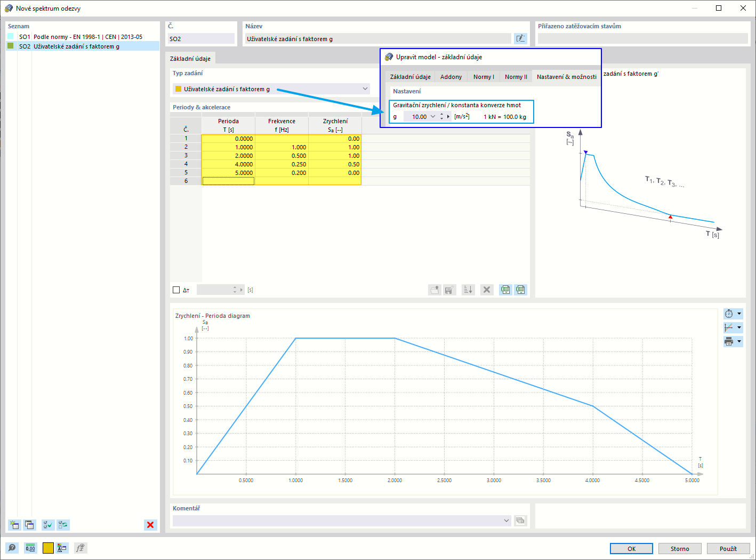Click the Zrychlení Sa column header

335,125
